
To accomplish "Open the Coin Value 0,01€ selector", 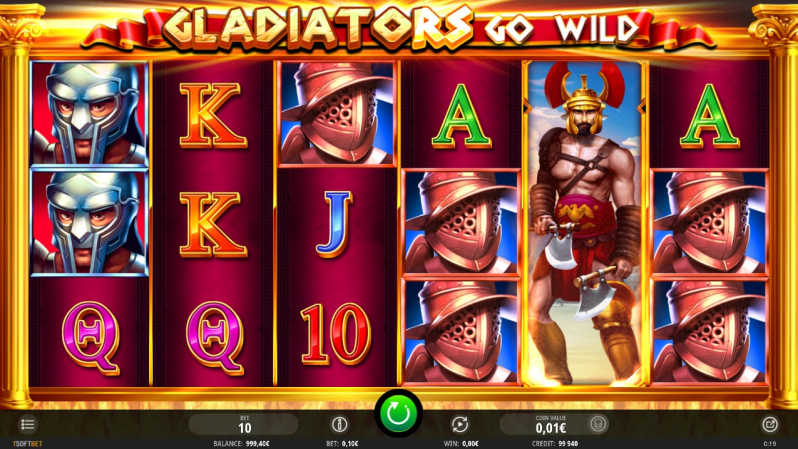I will click(x=551, y=424).
